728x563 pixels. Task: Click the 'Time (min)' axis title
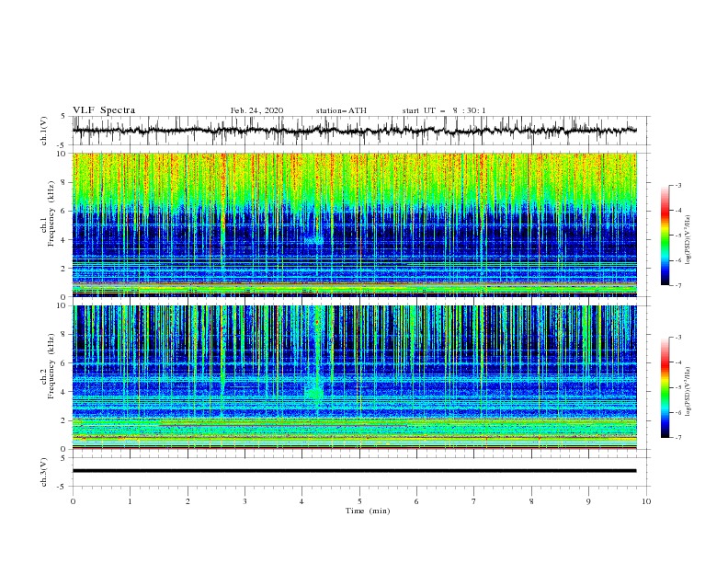(x=368, y=511)
